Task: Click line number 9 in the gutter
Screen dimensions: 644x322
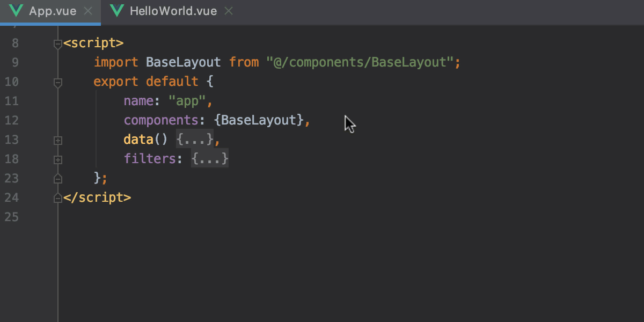Action: coord(14,62)
